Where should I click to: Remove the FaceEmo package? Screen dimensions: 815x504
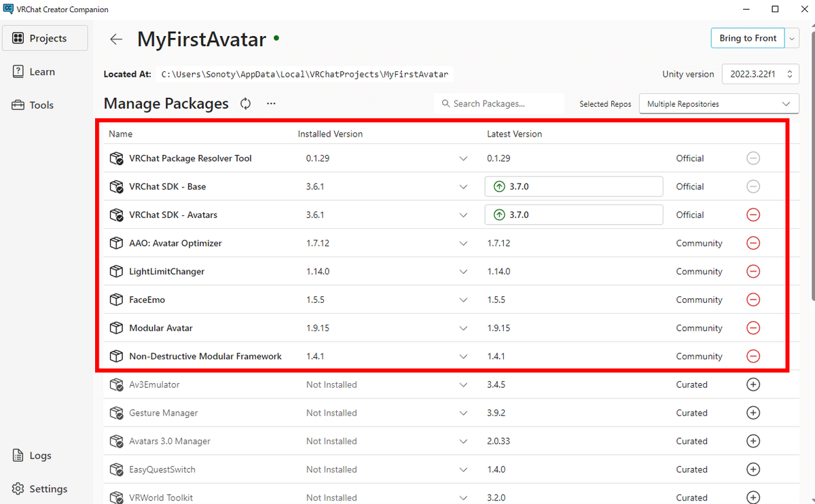click(753, 300)
